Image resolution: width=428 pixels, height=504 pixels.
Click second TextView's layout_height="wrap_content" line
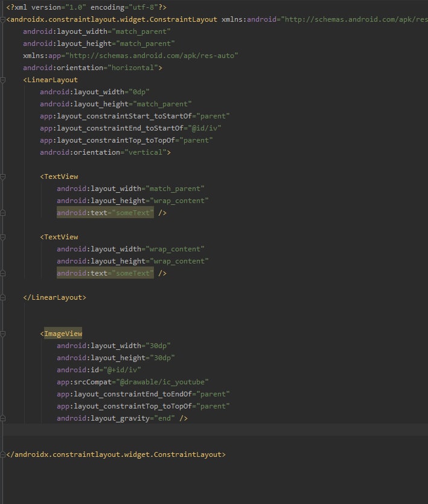pos(133,261)
